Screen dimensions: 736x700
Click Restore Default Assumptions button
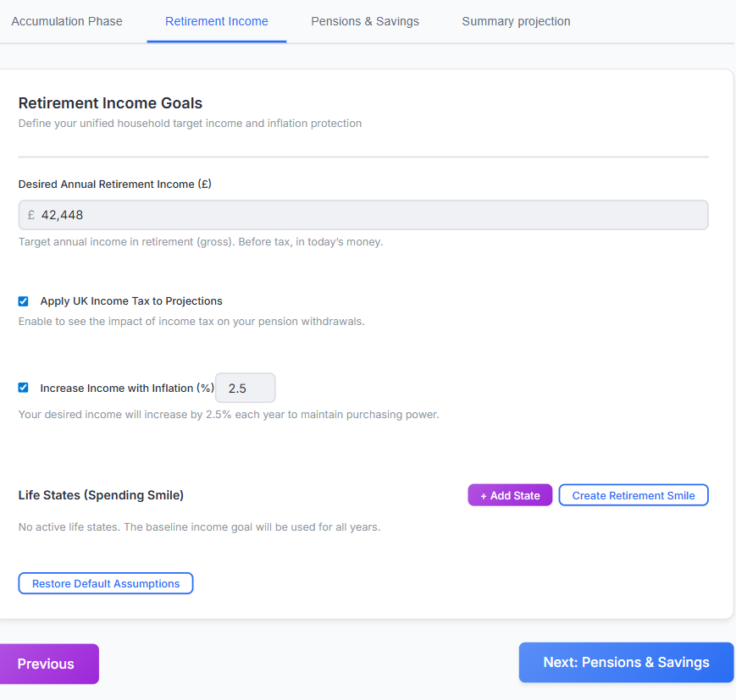click(x=106, y=583)
